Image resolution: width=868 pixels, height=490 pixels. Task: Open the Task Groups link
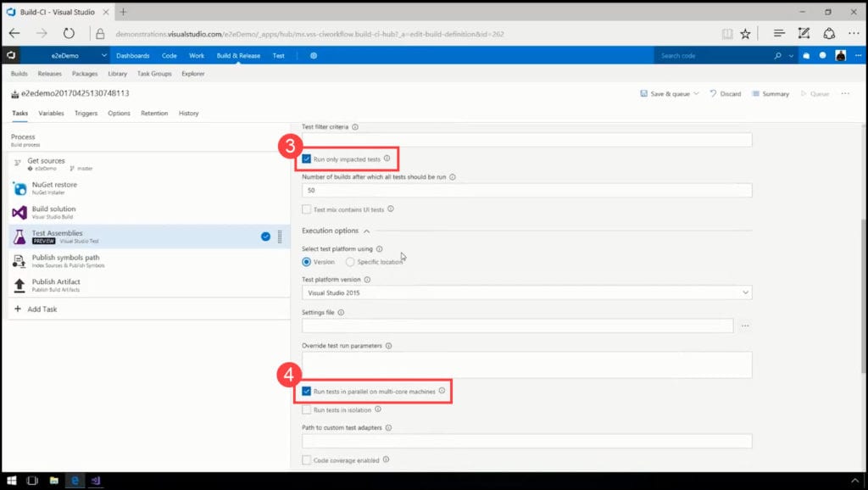pos(154,74)
